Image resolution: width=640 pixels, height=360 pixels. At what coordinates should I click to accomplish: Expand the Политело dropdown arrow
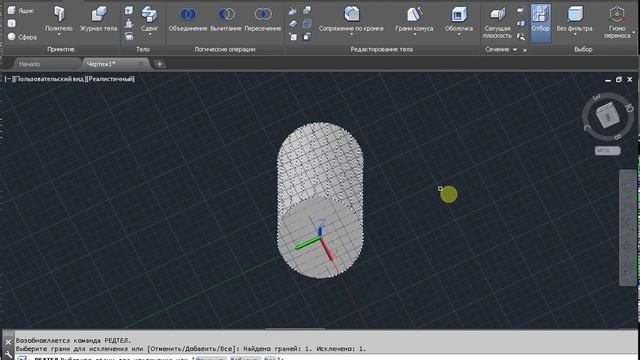pos(59,35)
